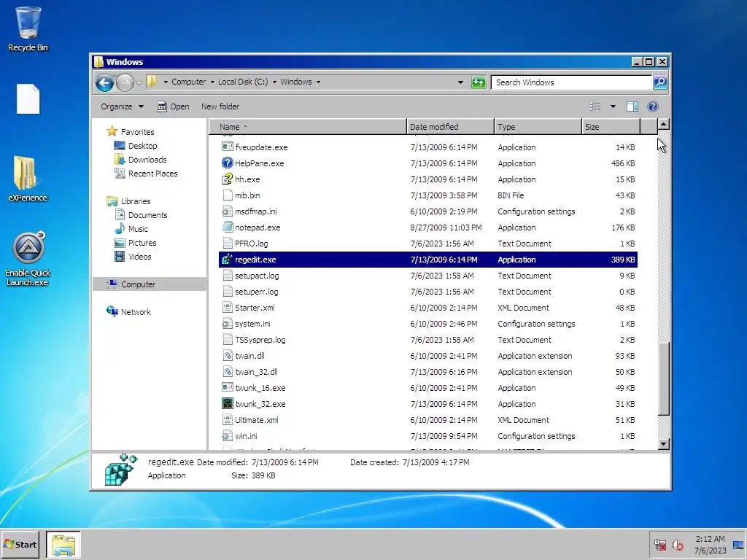Toggle the preview pane button

(632, 106)
